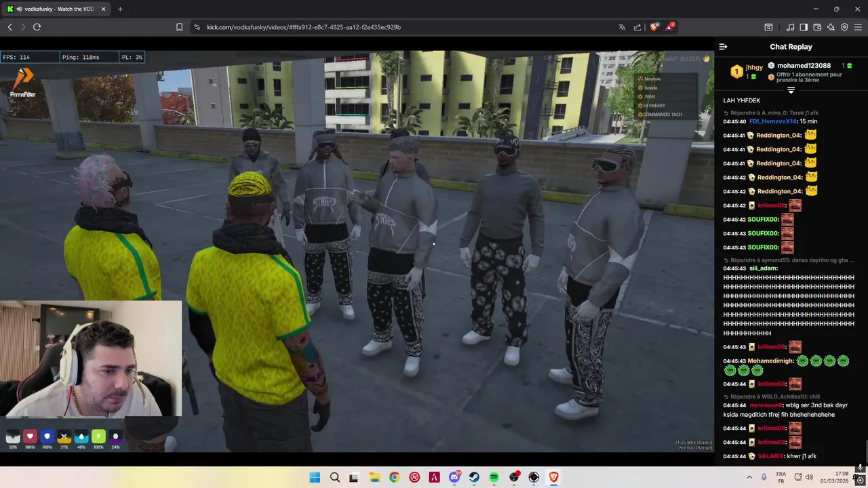Open File Explorer from taskbar
Screen dimensions: 868x488
click(x=374, y=477)
